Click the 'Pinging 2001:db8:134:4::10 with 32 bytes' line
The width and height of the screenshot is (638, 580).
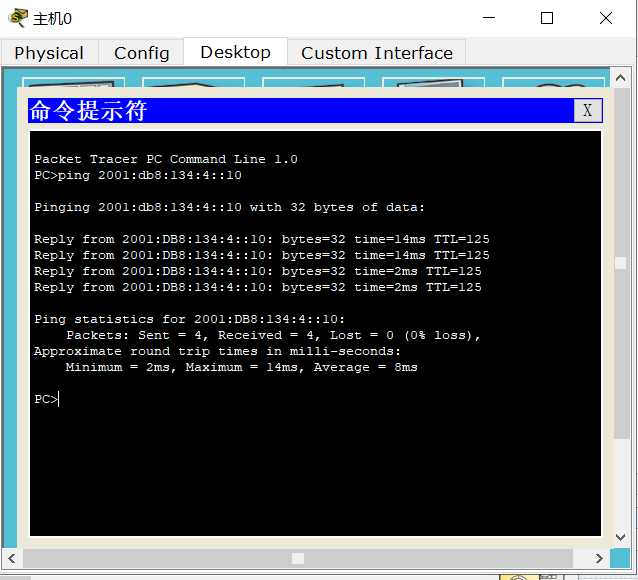click(x=229, y=207)
